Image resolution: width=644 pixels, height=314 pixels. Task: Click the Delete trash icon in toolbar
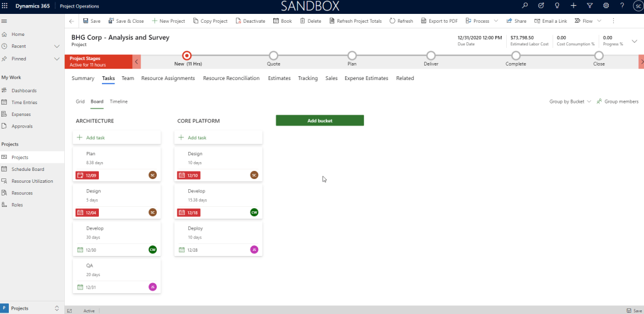[x=310, y=21]
